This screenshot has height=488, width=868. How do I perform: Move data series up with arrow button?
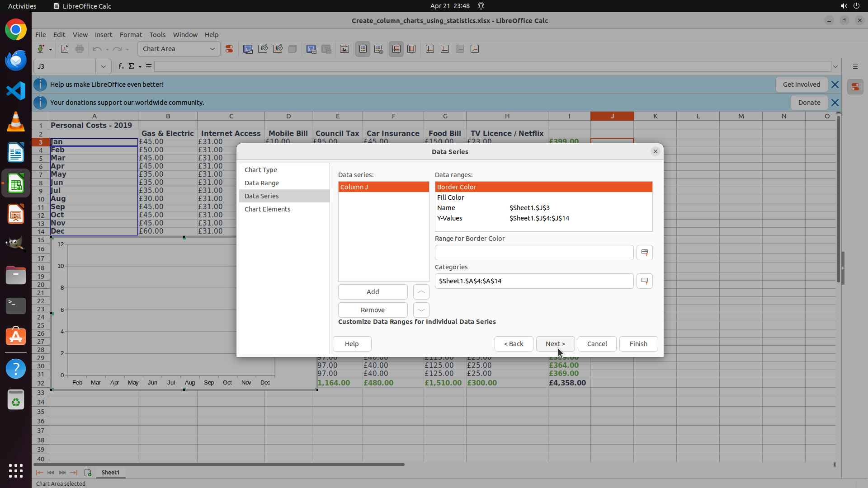point(421,292)
